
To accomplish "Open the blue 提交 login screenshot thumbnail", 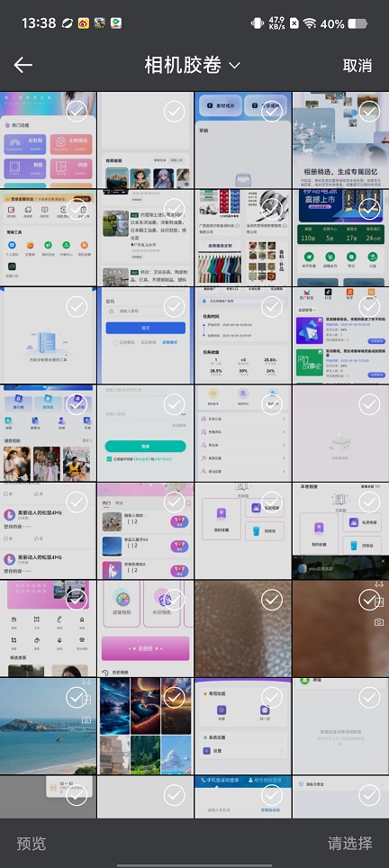I will click(146, 336).
